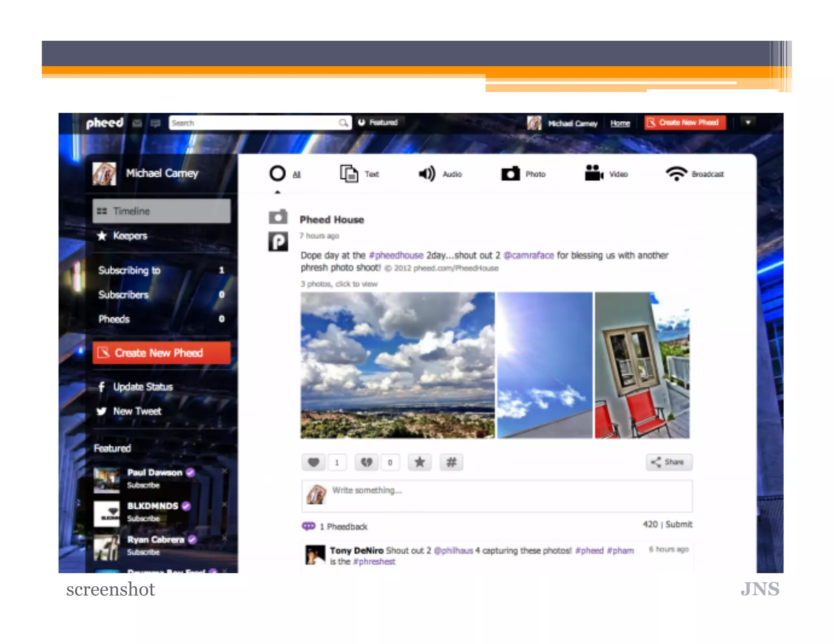834x644 pixels.
Task: View the Subscribers list
Action: coord(161,294)
